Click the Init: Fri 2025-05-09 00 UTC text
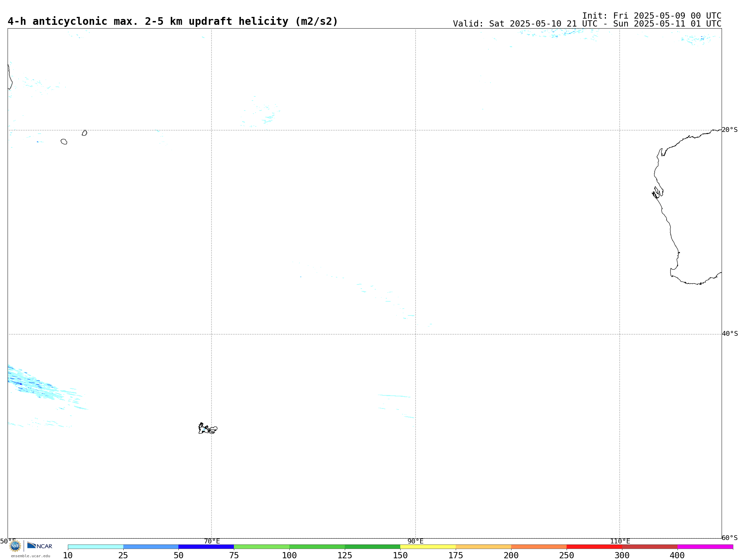 click(652, 16)
